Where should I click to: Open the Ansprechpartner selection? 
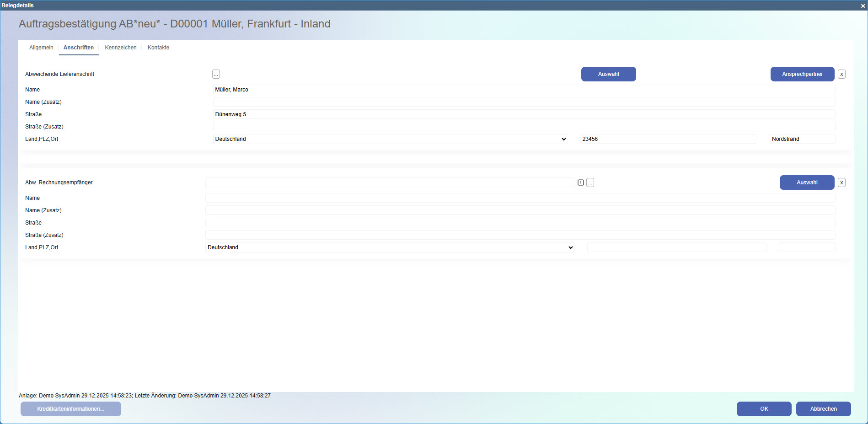tap(802, 74)
